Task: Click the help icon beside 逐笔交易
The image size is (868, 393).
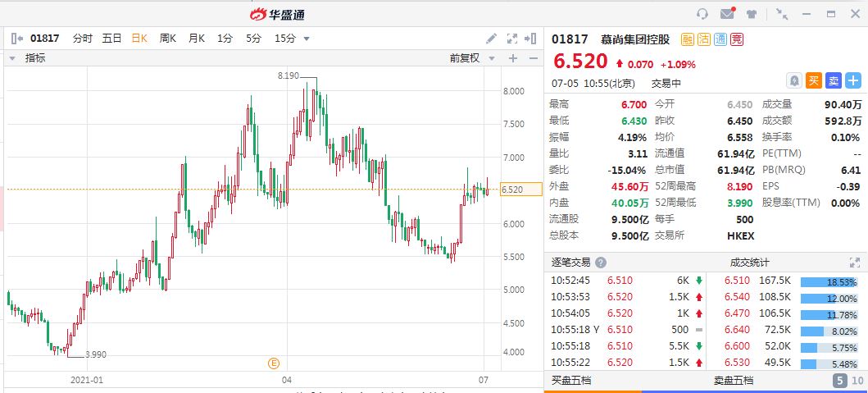Action: (601, 263)
